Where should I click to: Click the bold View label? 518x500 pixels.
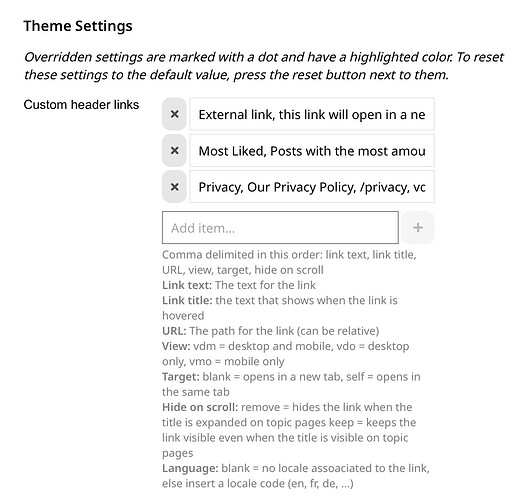(176, 346)
